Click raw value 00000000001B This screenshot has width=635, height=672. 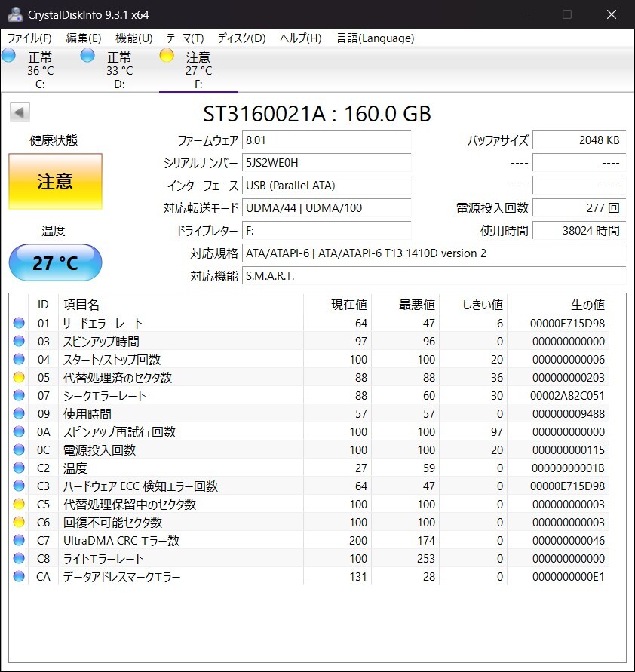pos(568,468)
